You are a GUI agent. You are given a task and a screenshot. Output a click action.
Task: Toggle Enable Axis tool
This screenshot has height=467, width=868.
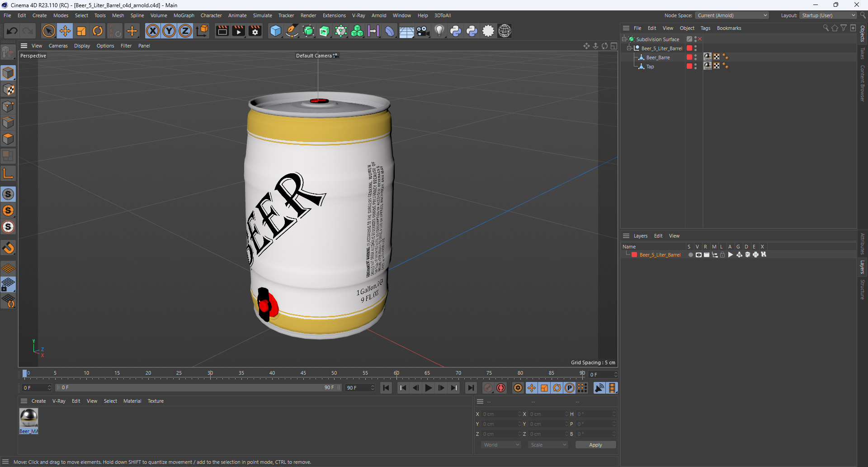8,173
